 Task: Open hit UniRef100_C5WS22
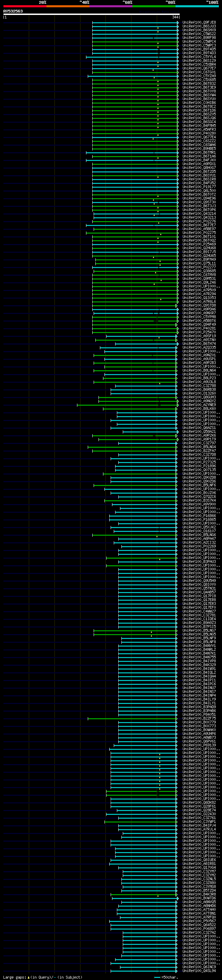point(199,34)
